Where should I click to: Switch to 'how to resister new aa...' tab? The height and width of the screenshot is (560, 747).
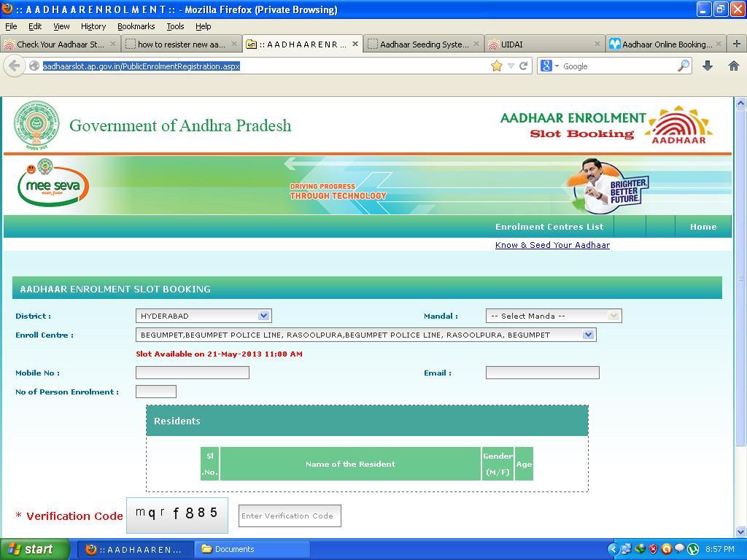[181, 44]
